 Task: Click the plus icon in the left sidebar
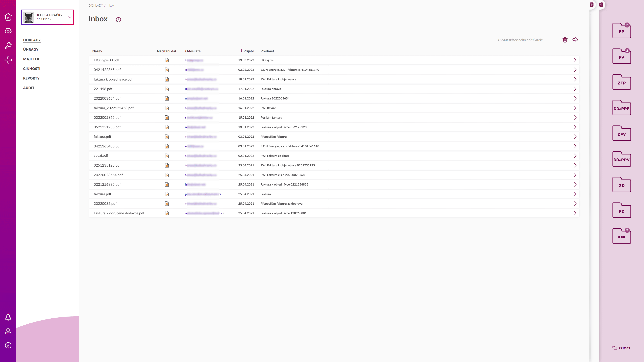[8, 60]
